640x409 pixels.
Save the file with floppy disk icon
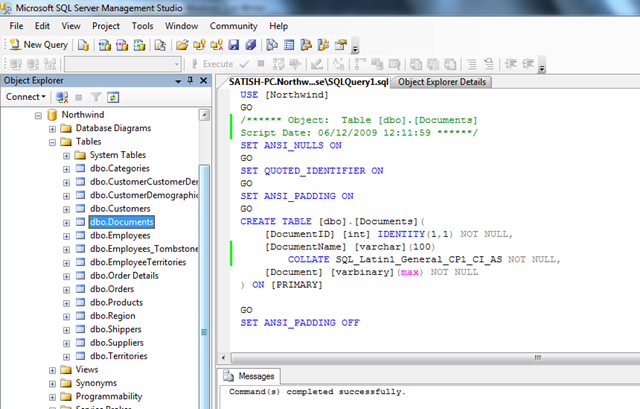(x=233, y=45)
